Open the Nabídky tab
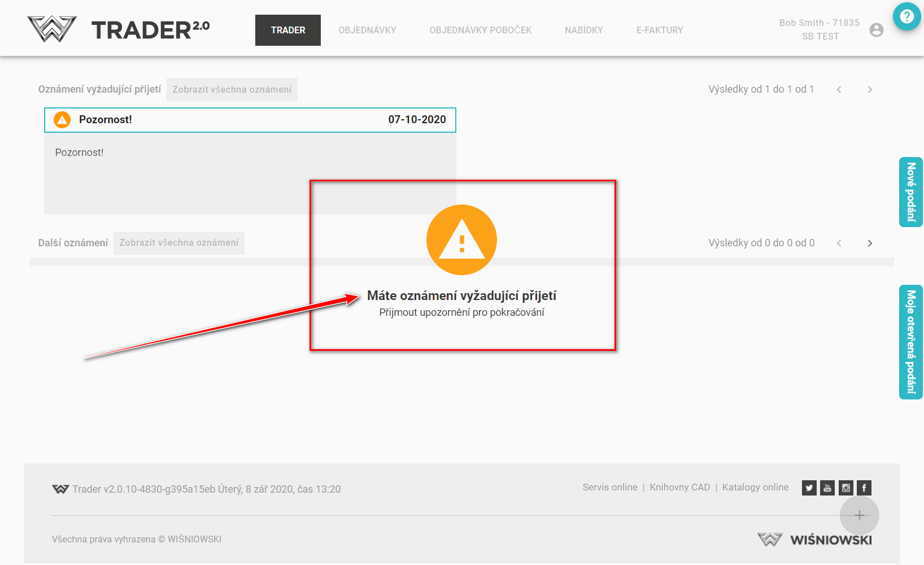Viewport: 924px width, 565px height. pos(583,30)
